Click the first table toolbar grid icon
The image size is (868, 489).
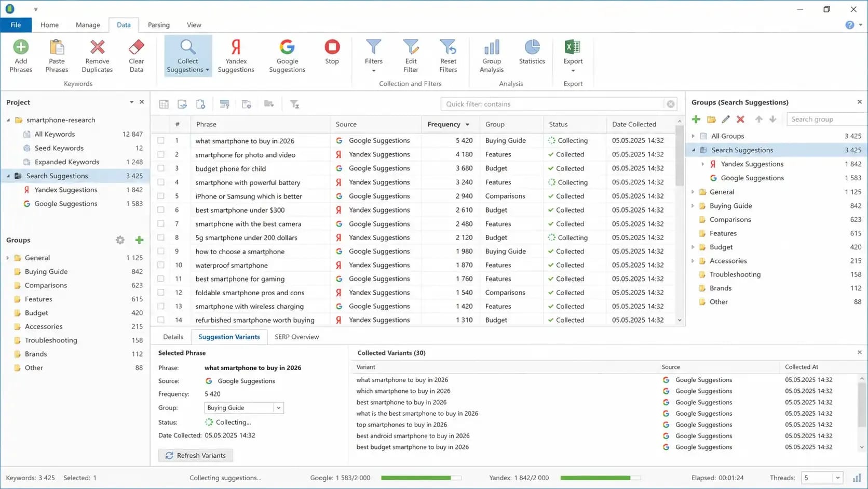pos(164,104)
